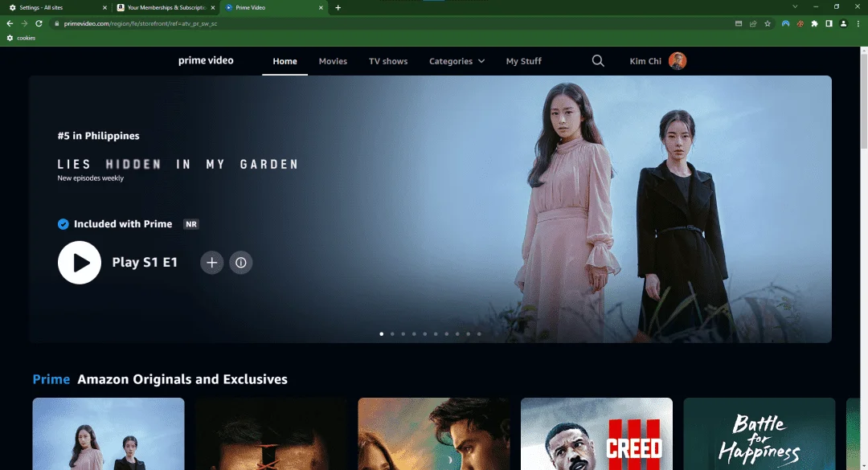Click the browser forward arrow

[x=24, y=24]
